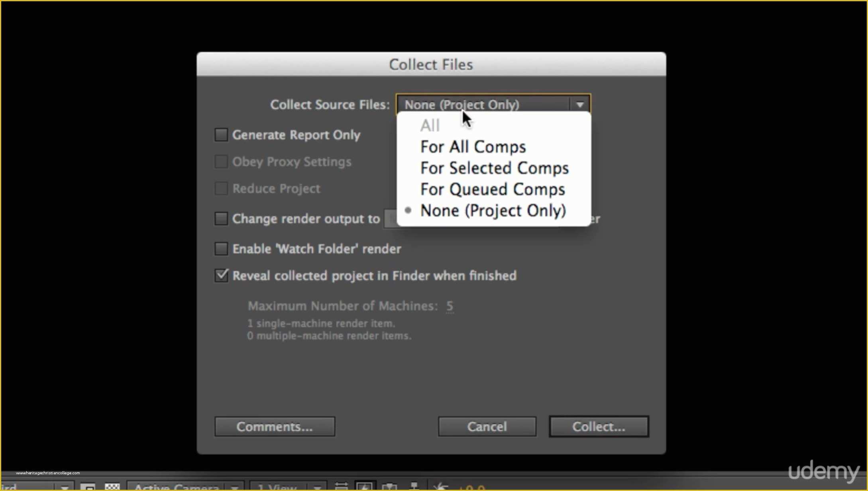868x491 pixels.
Task: Select 'For Queued Comps' option
Action: (492, 189)
